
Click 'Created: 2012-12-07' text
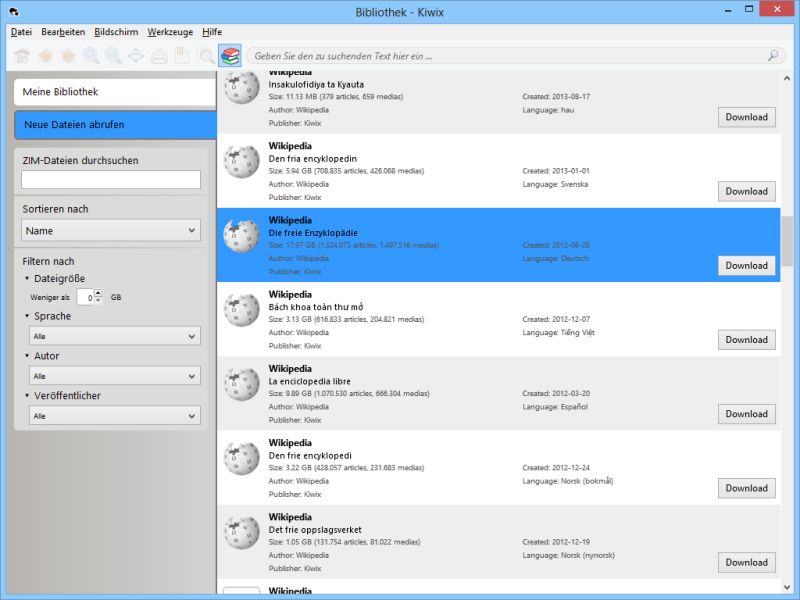556,319
